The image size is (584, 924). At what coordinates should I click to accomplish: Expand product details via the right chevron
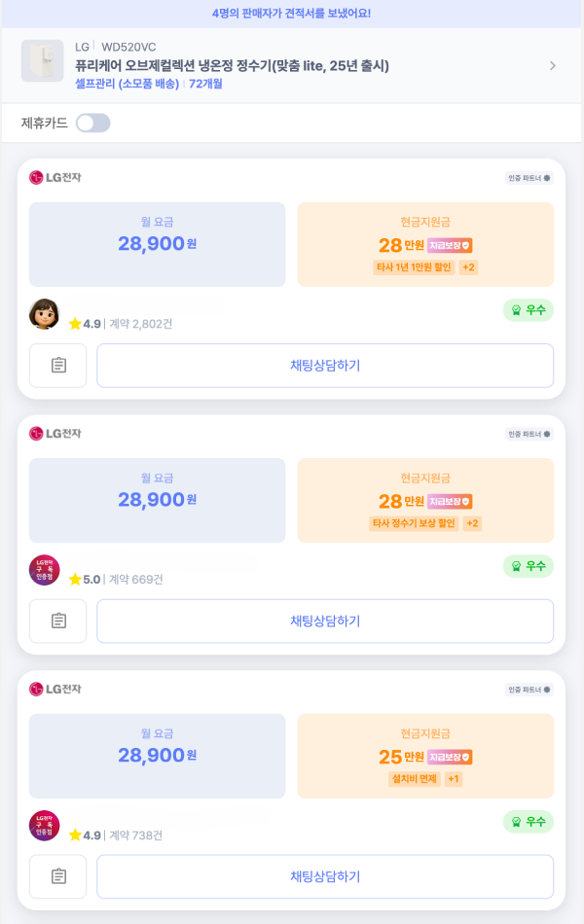(553, 65)
